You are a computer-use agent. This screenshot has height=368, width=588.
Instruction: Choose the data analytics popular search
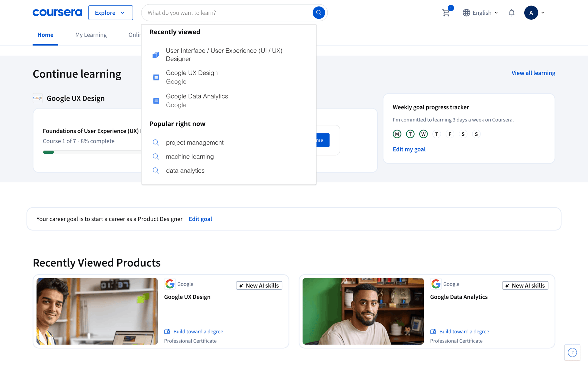click(228, 171)
